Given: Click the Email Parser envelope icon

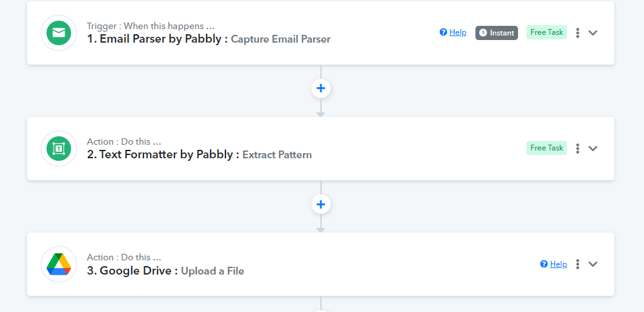Looking at the screenshot, I should [59, 33].
